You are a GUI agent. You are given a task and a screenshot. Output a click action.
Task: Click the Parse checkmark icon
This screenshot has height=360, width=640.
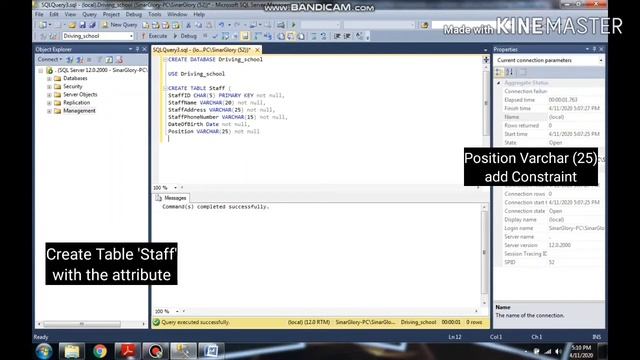click(215, 36)
